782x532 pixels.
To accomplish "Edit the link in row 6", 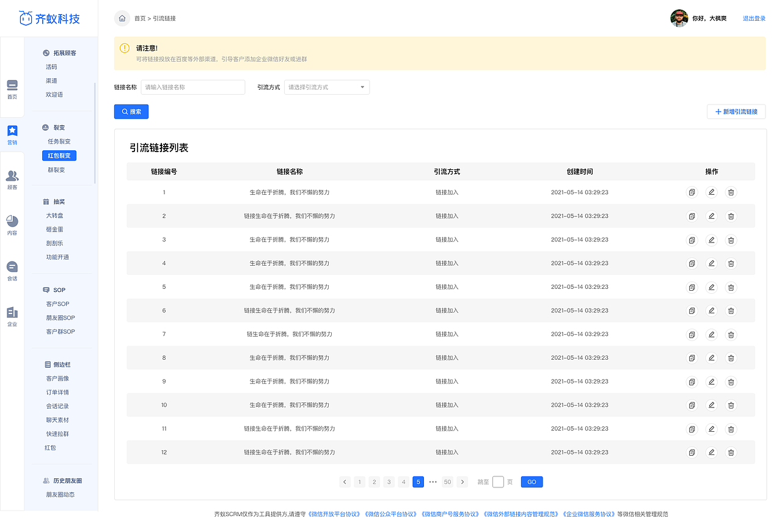I will (711, 311).
